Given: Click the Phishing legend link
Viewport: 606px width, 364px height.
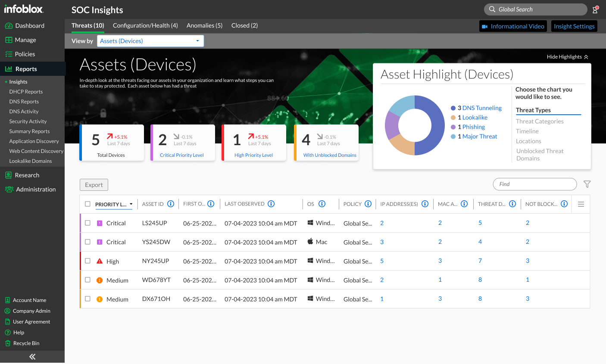Looking at the screenshot, I should pyautogui.click(x=474, y=127).
